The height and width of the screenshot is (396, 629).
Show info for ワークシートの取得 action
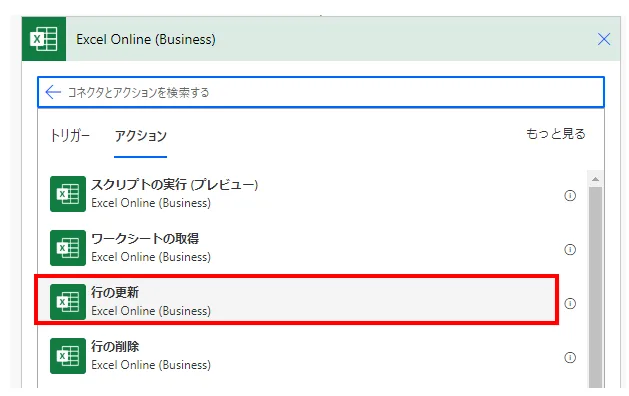[x=570, y=250]
